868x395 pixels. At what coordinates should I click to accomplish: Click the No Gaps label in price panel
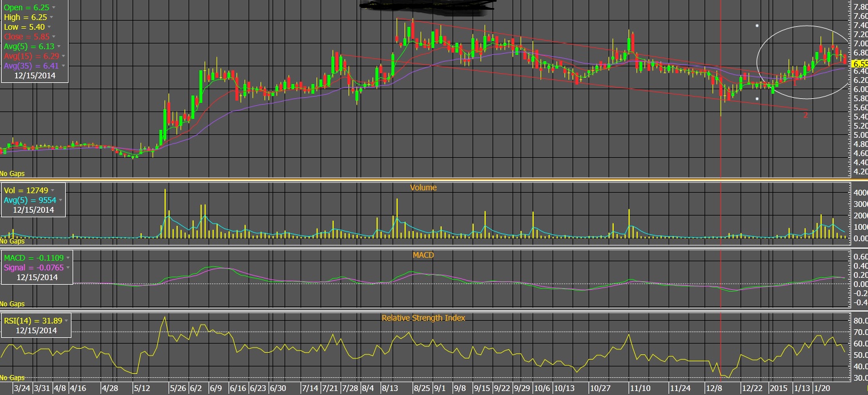(12, 173)
